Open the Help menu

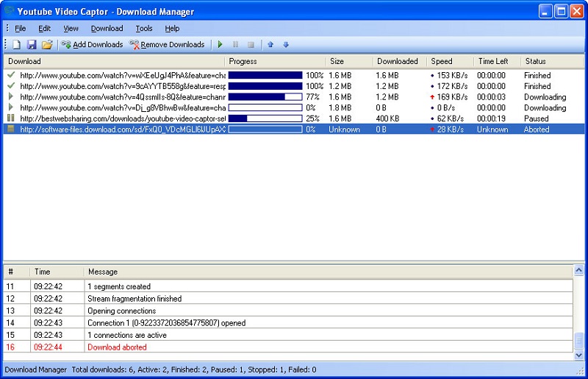[x=172, y=29]
